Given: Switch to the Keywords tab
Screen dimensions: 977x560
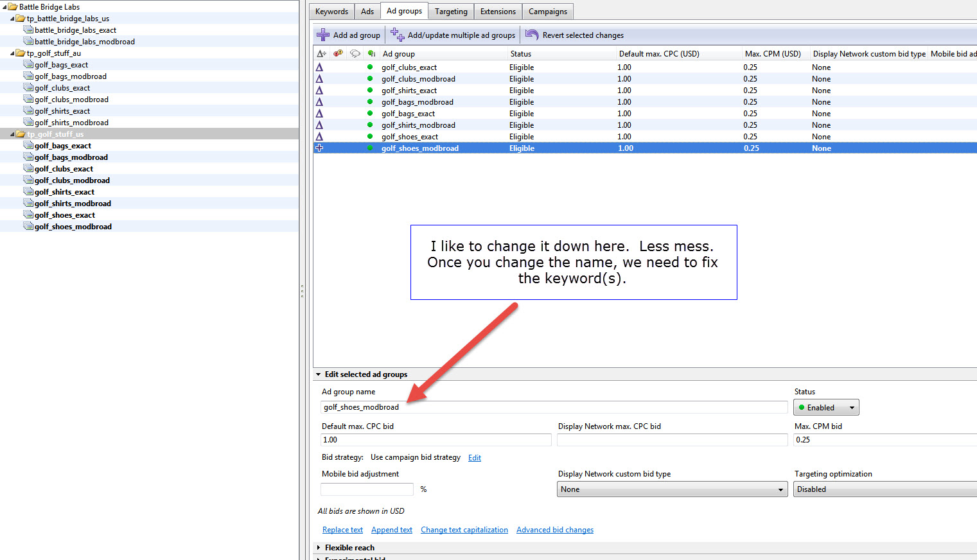Looking at the screenshot, I should coord(331,12).
